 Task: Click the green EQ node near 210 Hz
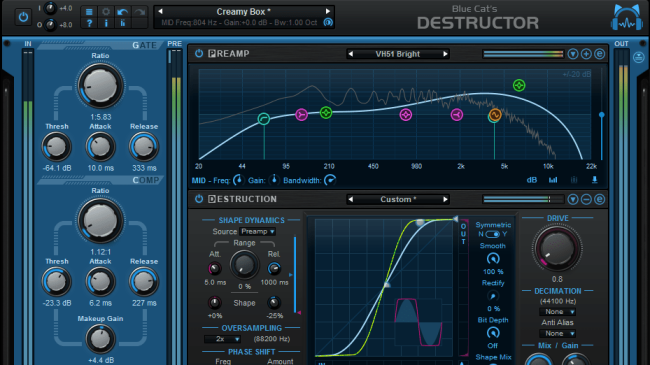326,112
